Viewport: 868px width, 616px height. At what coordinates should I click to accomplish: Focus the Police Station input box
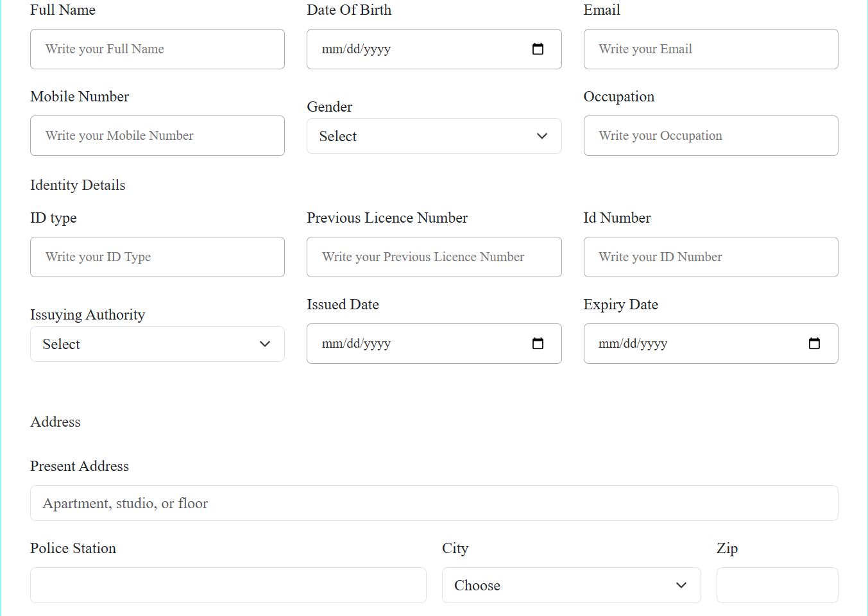point(228,585)
